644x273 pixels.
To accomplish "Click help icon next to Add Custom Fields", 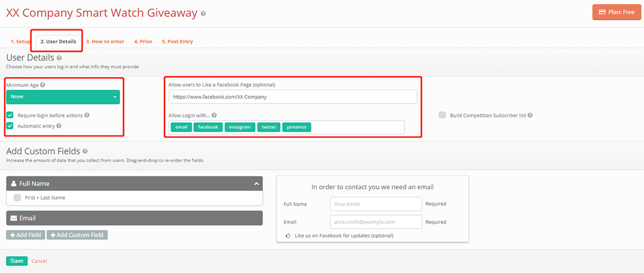I will pos(85,151).
